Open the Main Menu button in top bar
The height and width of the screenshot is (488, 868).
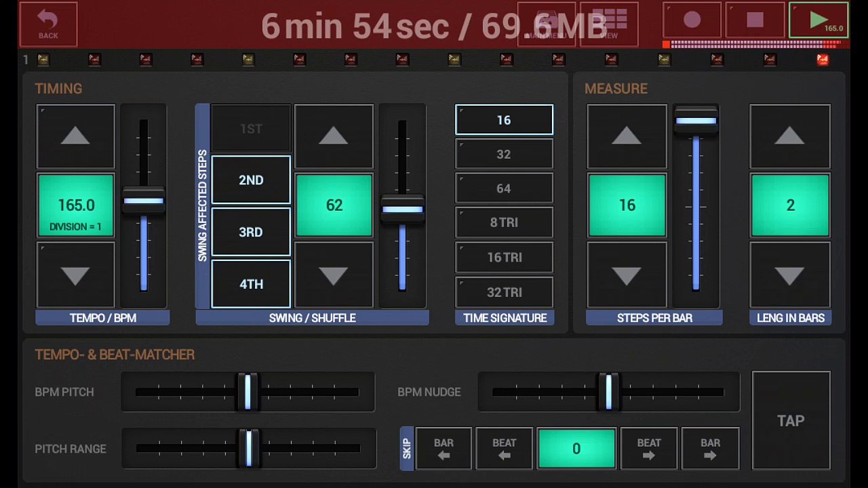(546, 24)
